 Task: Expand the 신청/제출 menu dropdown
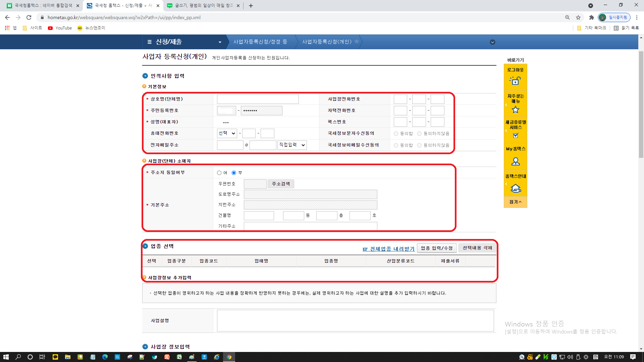(220, 42)
